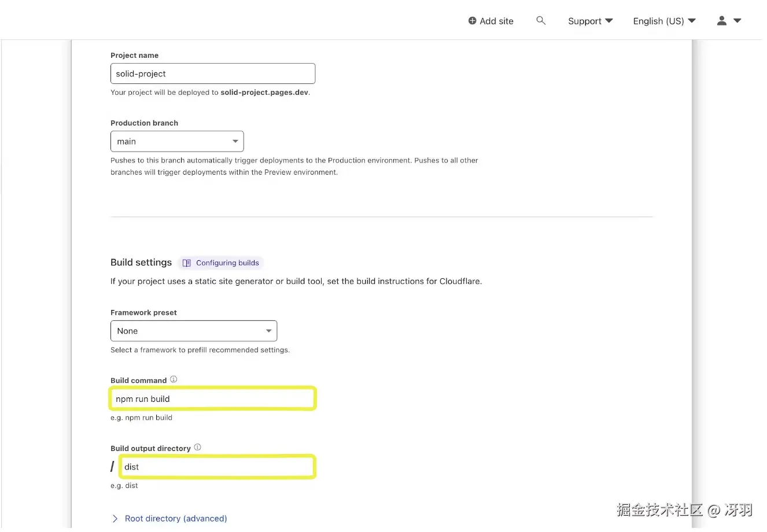767x532 pixels.
Task: Click the Build output directory field
Action: pos(217,467)
